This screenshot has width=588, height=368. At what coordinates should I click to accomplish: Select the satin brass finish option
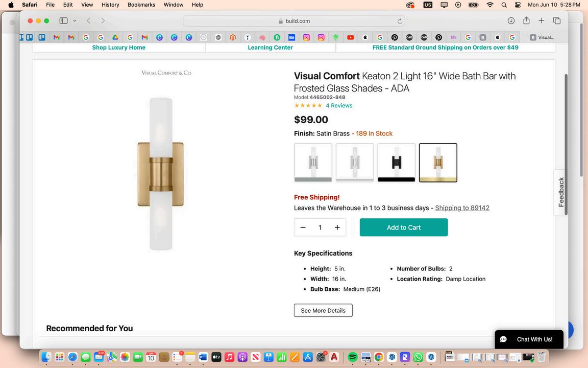[x=438, y=163]
